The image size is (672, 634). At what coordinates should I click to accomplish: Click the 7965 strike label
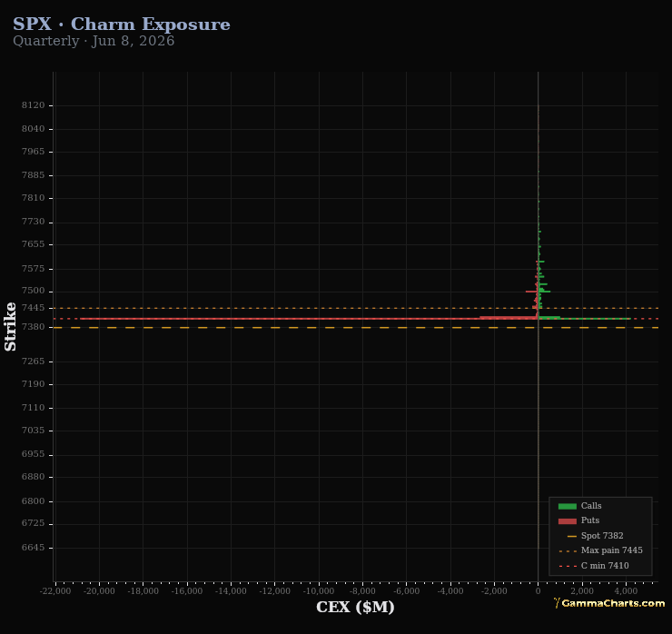pyautogui.click(x=34, y=152)
